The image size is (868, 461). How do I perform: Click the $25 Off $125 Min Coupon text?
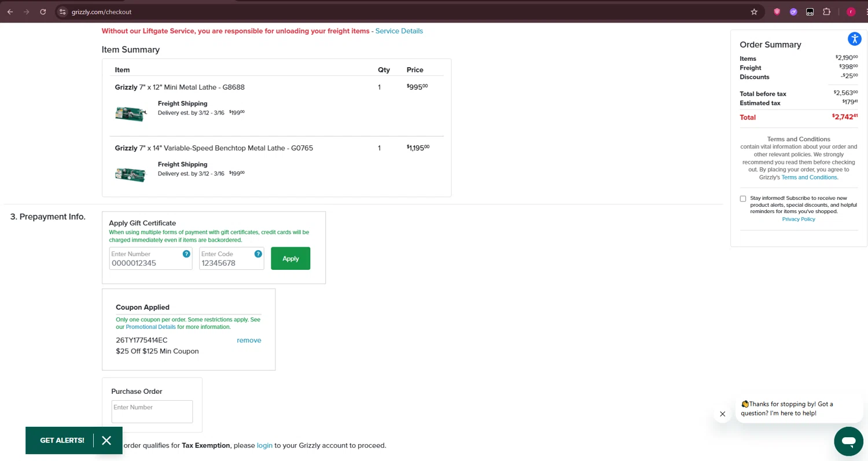point(157,352)
